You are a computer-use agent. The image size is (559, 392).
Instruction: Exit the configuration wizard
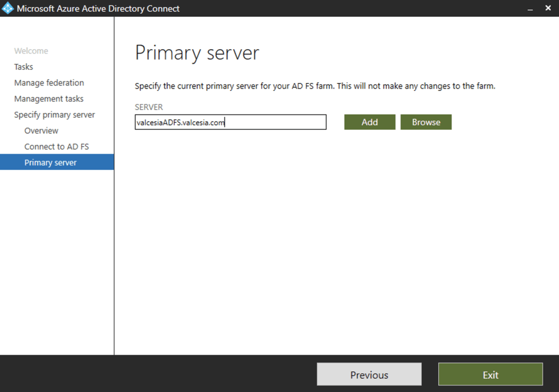[490, 375]
